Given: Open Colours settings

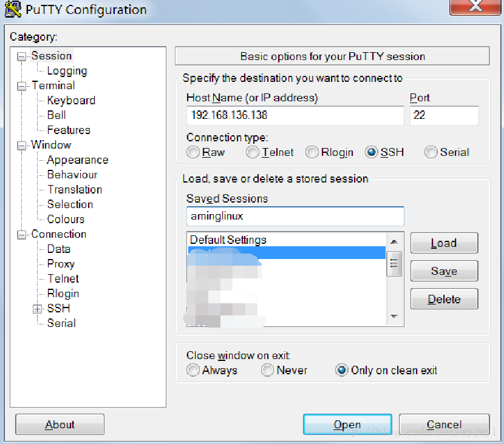Looking at the screenshot, I should pos(66,220).
